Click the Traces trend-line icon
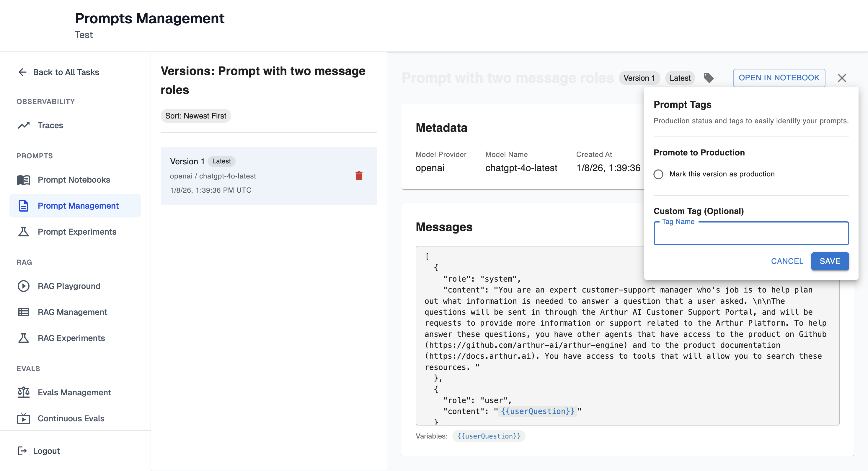This screenshot has width=868, height=471. point(24,125)
